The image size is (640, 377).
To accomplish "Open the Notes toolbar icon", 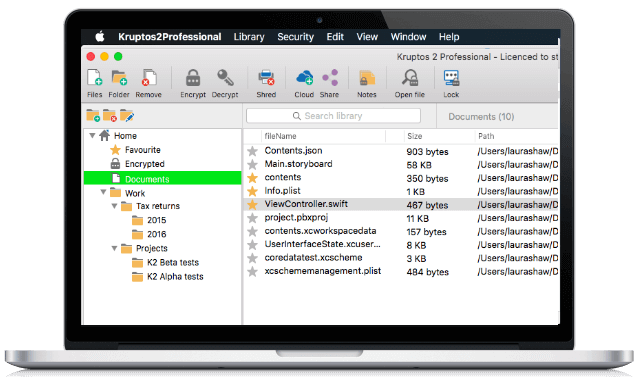I will click(x=367, y=78).
